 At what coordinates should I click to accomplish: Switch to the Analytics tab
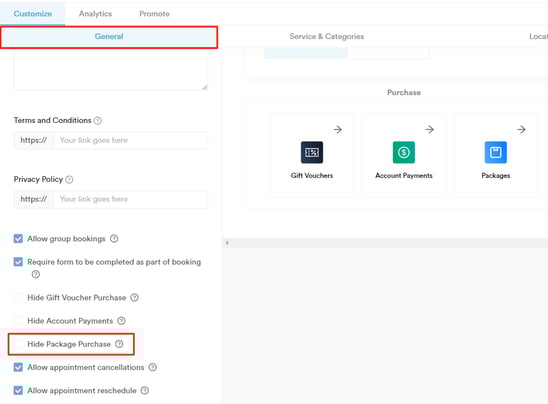pyautogui.click(x=95, y=14)
